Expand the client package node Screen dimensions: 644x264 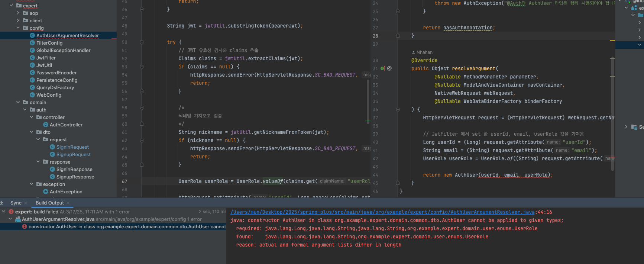18,20
